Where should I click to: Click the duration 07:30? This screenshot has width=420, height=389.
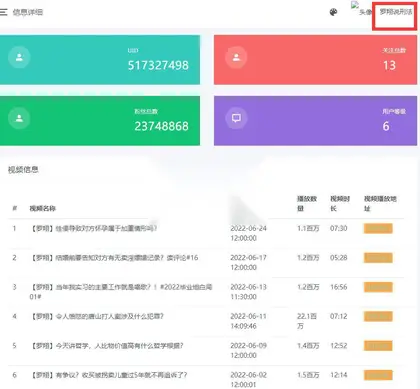coord(338,228)
